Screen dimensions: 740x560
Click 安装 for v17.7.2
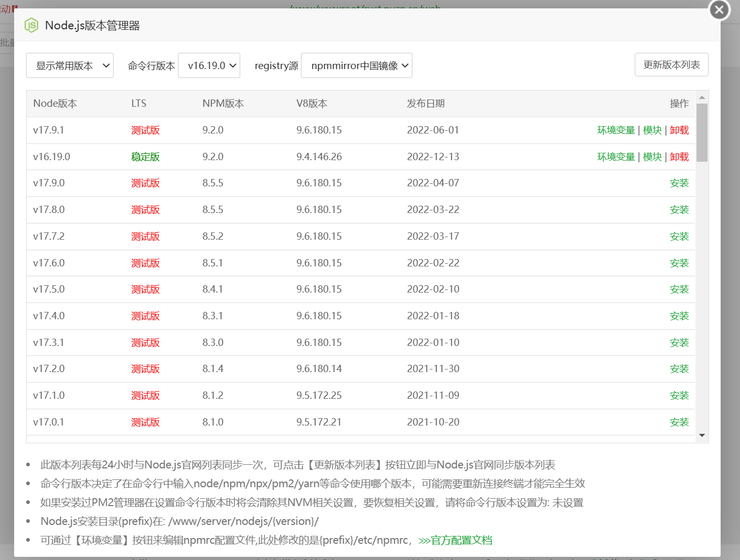(679, 237)
